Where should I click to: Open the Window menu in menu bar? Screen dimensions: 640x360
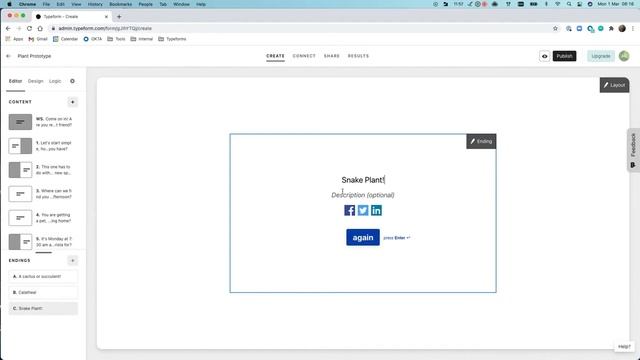click(181, 4)
